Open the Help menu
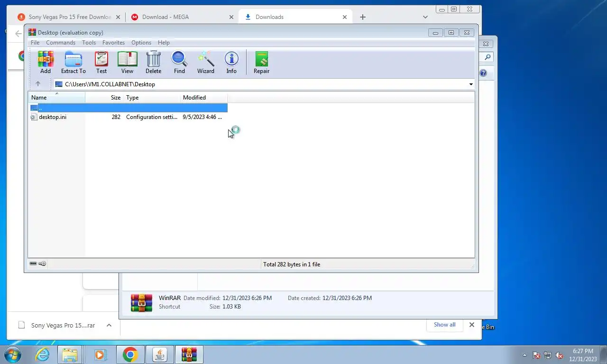Screen dimensions: 607x364 point(164,43)
